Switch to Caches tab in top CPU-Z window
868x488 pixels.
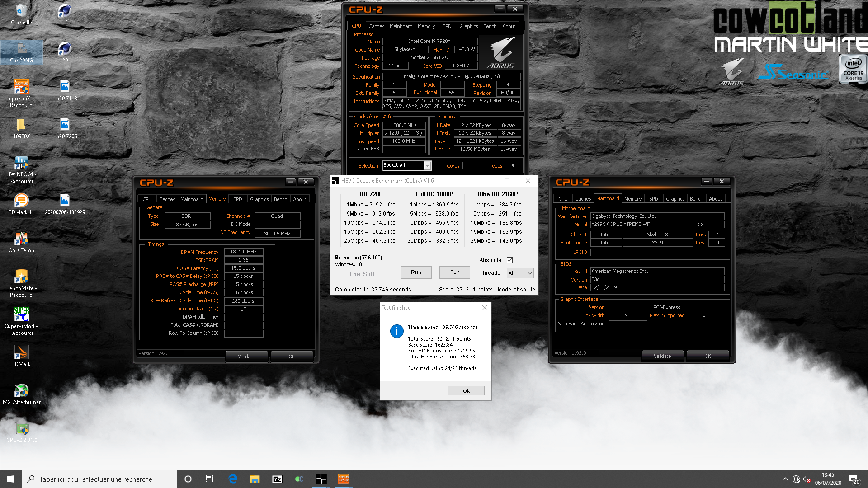point(376,26)
